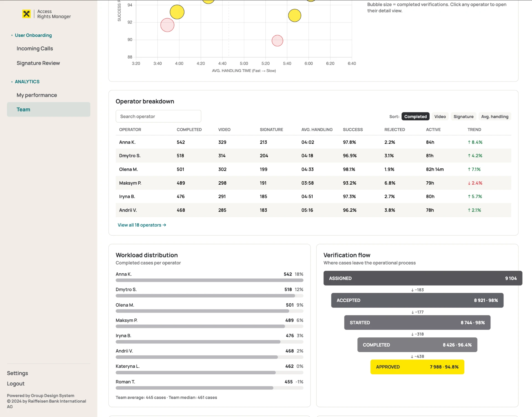
Task: Click the TREND column header
Action: pyautogui.click(x=474, y=129)
